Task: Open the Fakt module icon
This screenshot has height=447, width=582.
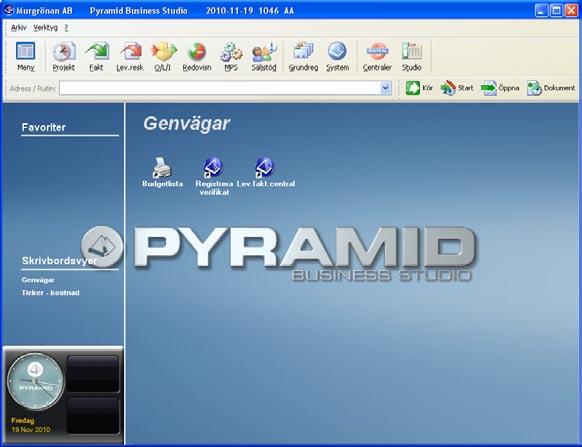Action: (x=97, y=56)
